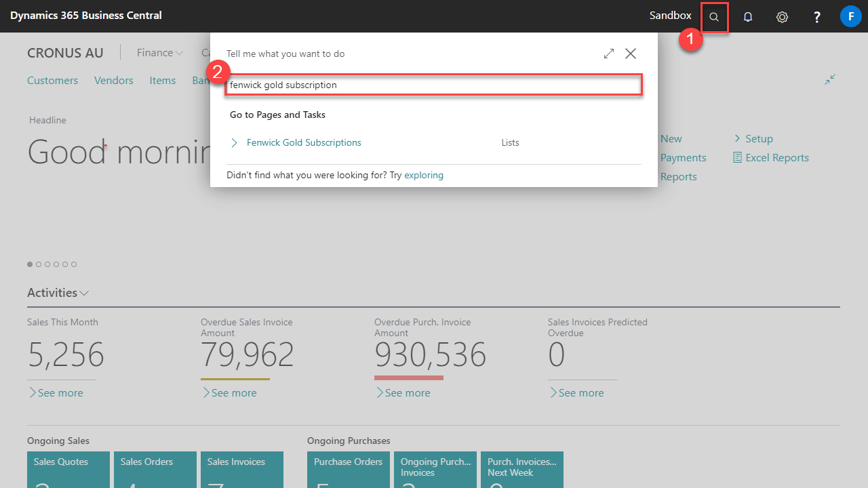Open the notifications bell
The width and height of the screenshot is (868, 488).
click(748, 17)
